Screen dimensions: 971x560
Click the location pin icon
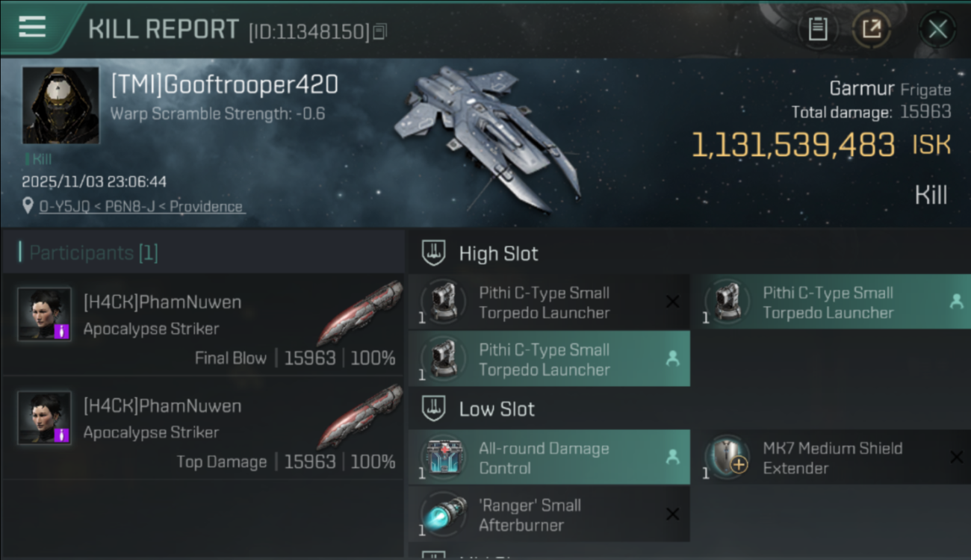tap(28, 206)
